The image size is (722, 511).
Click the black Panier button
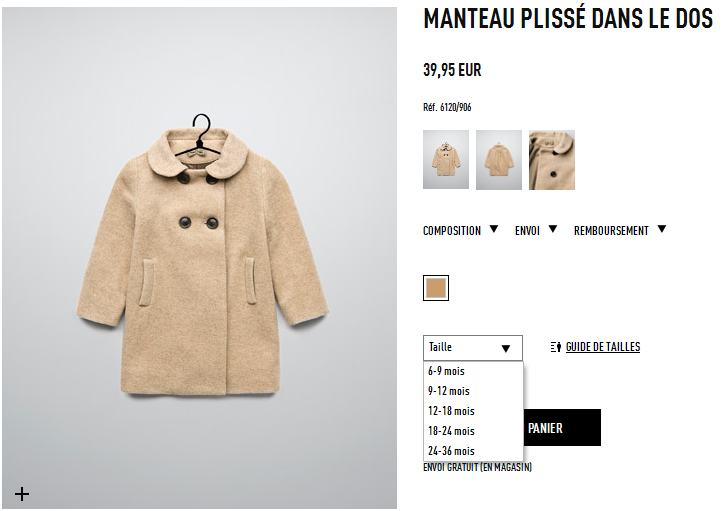[562, 428]
